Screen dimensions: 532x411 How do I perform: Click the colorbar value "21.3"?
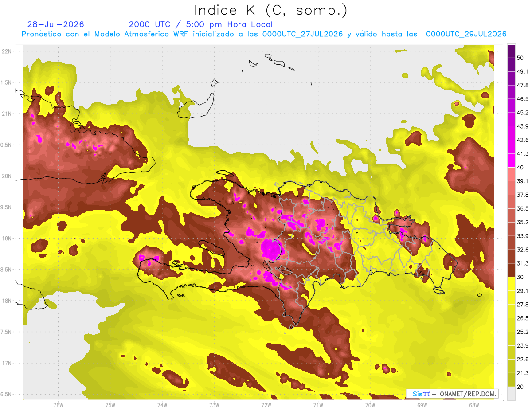point(523,373)
